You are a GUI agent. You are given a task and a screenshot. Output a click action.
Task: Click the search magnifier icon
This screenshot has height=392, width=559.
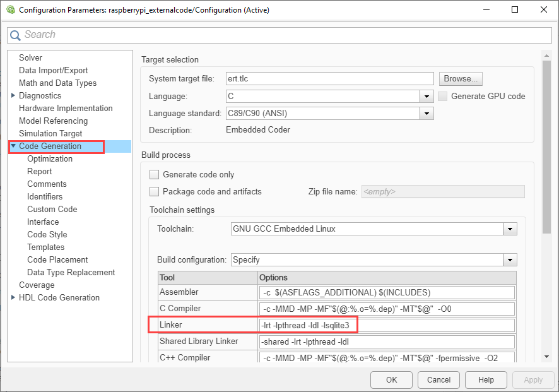pos(16,35)
